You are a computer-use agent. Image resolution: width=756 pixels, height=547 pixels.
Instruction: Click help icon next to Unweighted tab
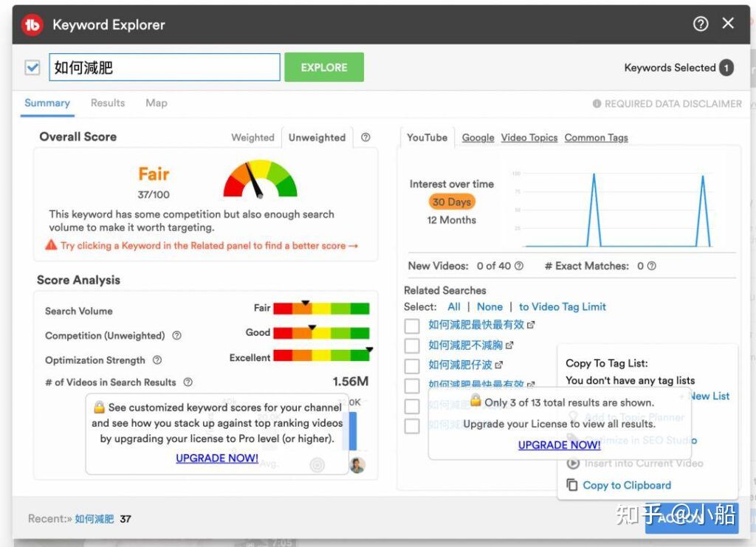[365, 137]
